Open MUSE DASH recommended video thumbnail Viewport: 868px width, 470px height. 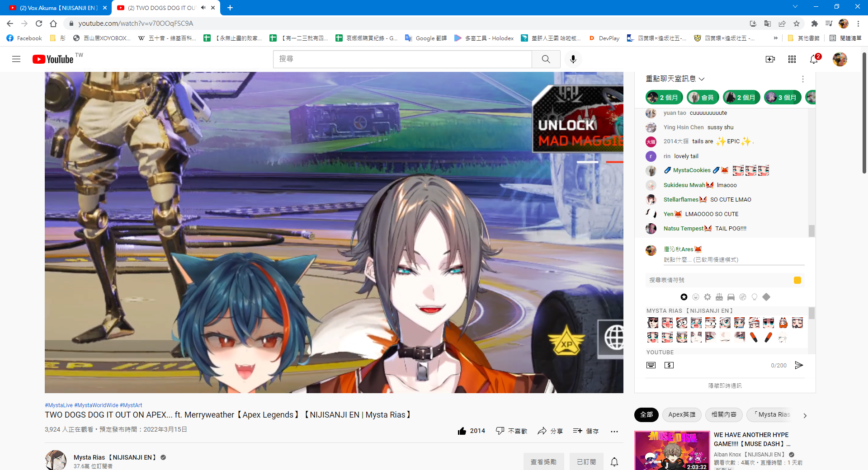click(x=672, y=451)
